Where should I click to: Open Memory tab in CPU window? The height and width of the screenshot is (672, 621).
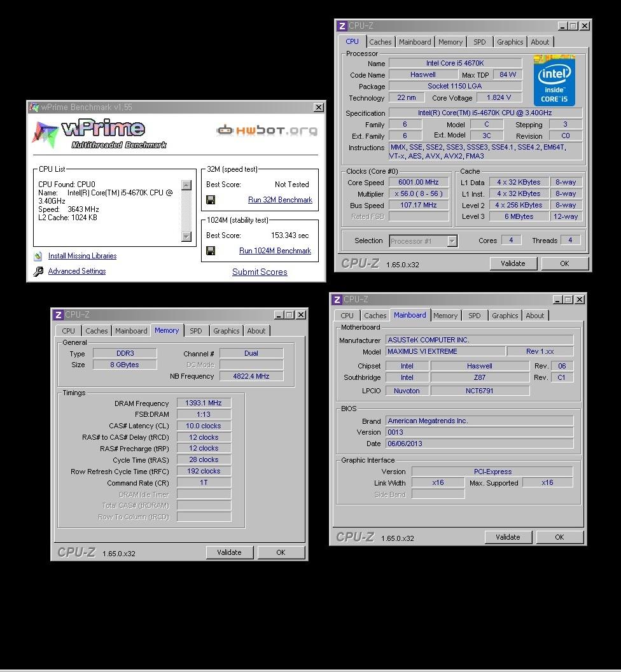[x=450, y=42]
